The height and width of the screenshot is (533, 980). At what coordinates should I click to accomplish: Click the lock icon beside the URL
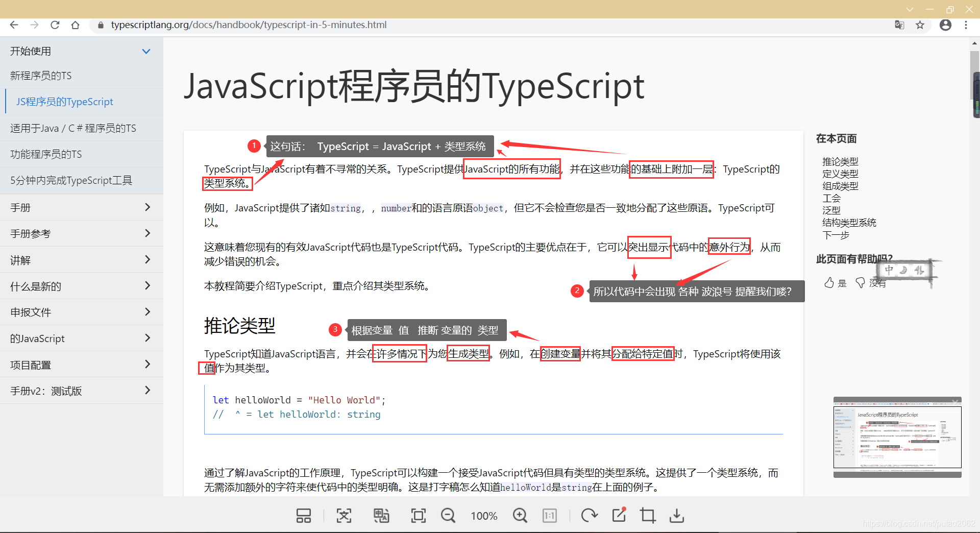coord(101,25)
